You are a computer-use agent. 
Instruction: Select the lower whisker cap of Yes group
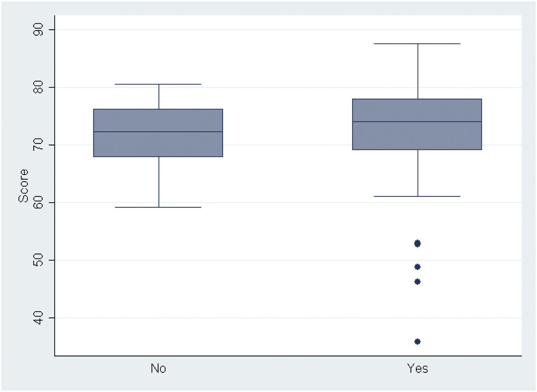click(417, 196)
